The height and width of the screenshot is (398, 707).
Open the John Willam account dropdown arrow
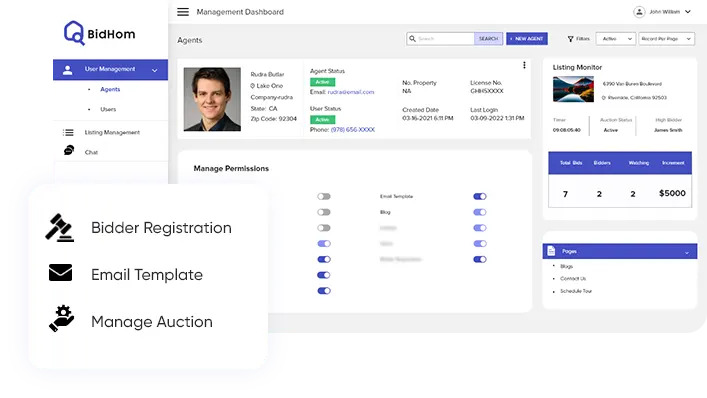pyautogui.click(x=688, y=12)
